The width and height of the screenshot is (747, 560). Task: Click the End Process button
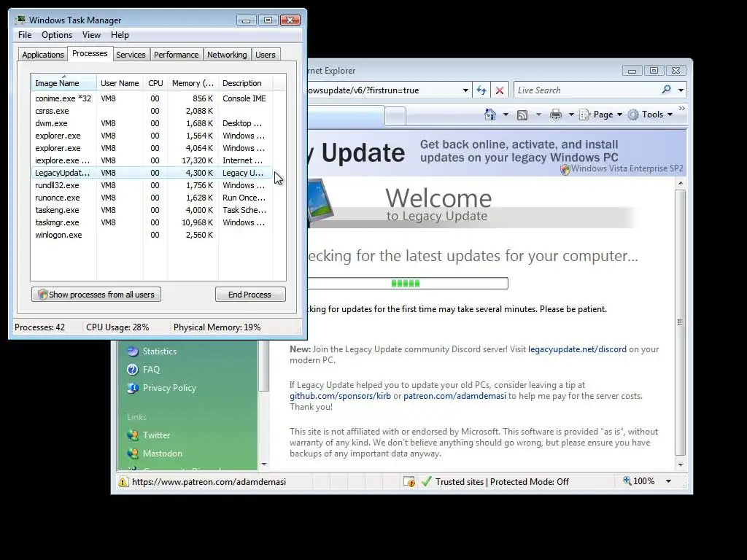pos(250,295)
